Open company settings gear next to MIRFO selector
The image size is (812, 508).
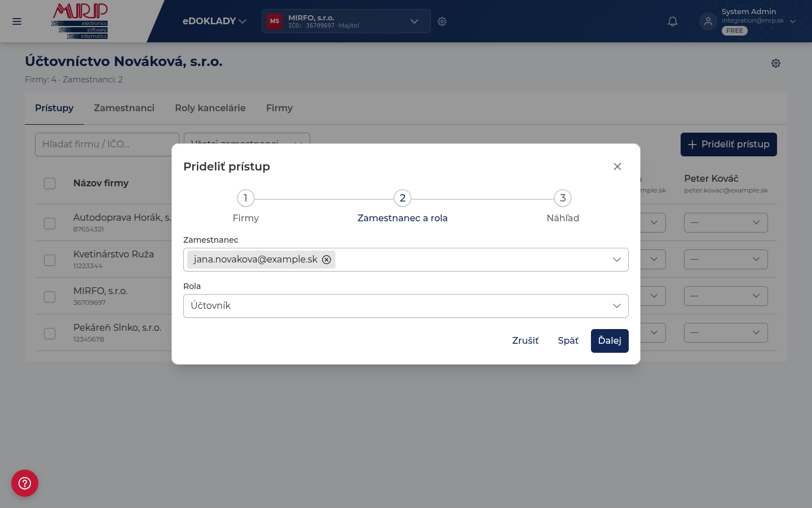point(442,21)
